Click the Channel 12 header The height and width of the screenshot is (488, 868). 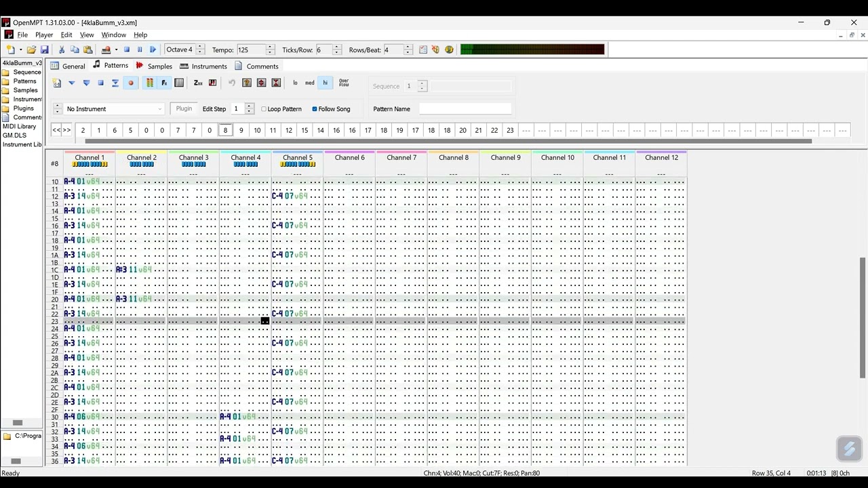pyautogui.click(x=661, y=158)
